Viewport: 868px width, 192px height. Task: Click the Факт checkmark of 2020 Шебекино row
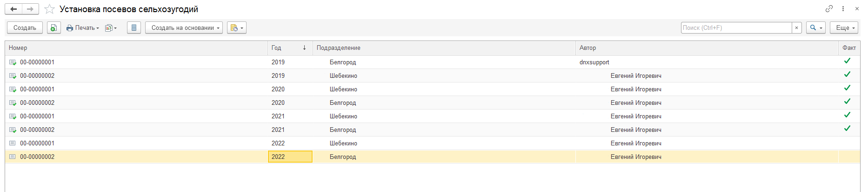tap(847, 88)
